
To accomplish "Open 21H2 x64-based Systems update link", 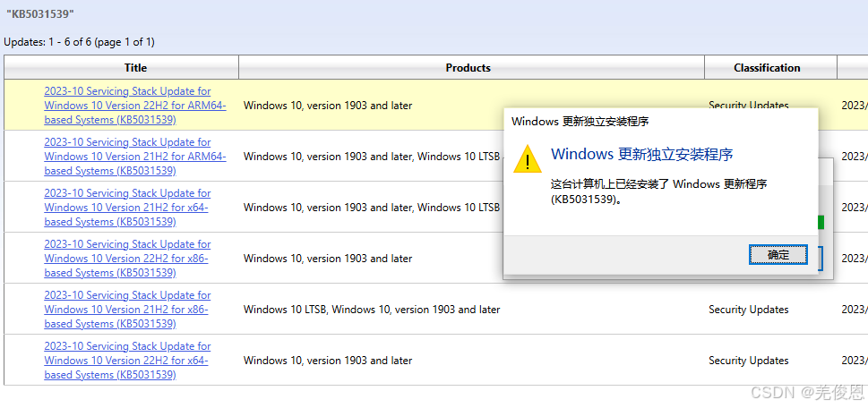I will click(x=127, y=208).
